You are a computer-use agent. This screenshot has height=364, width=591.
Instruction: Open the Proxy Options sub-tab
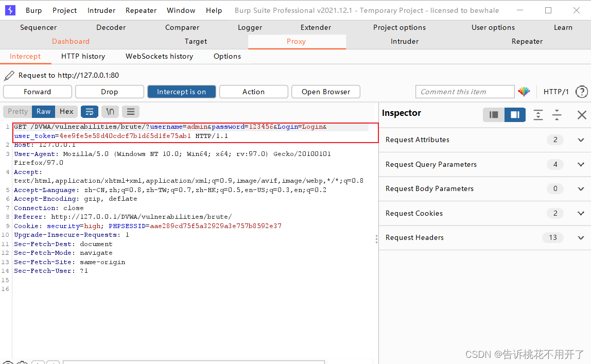pos(227,57)
